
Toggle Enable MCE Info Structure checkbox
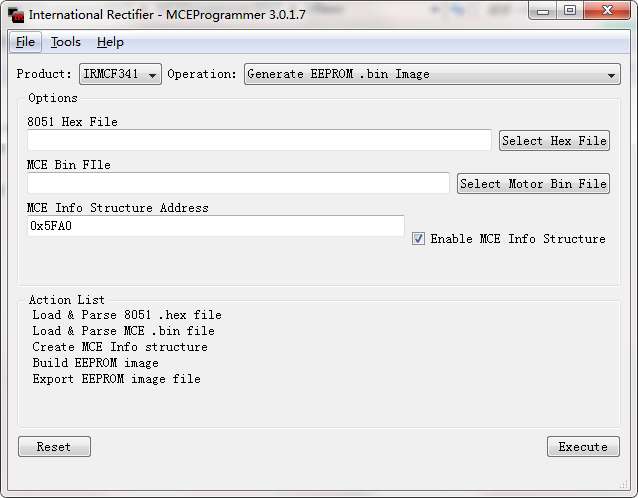coord(418,238)
